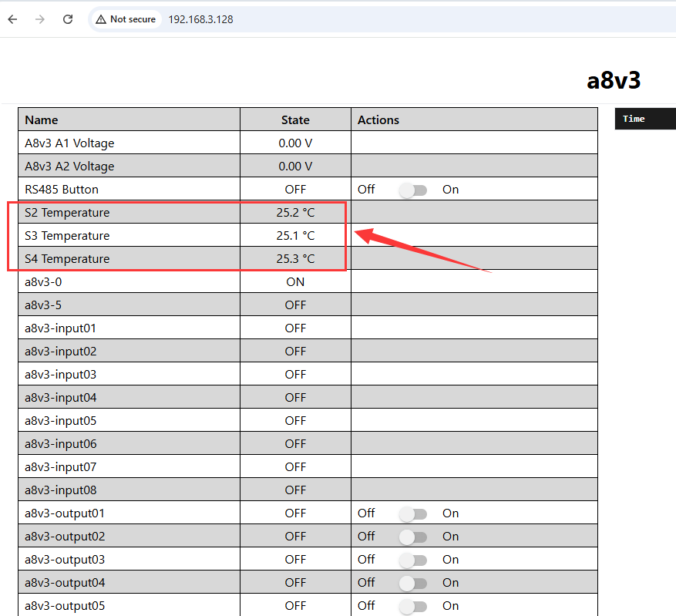
Task: Toggle the a8v3-output02 switch
Action: coord(412,537)
